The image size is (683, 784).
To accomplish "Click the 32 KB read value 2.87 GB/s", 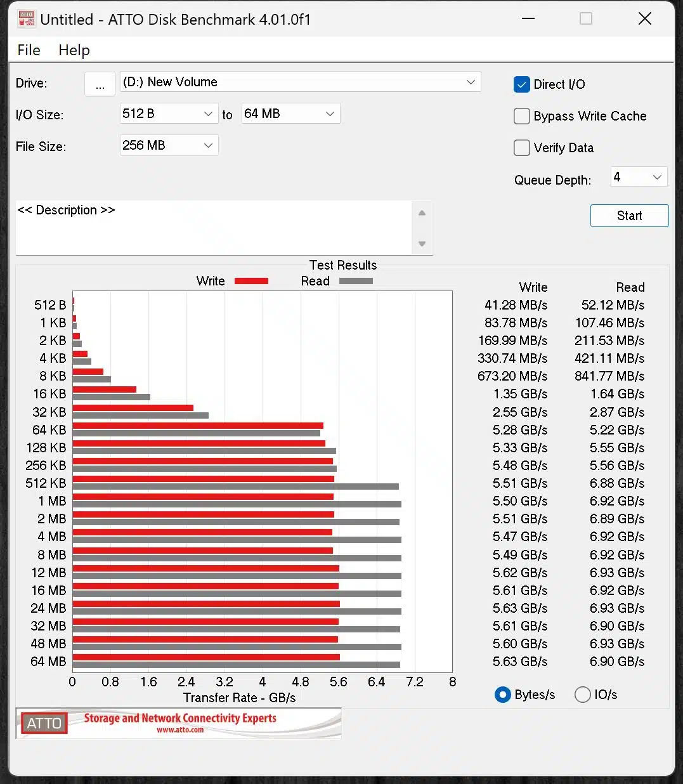I will (617, 412).
